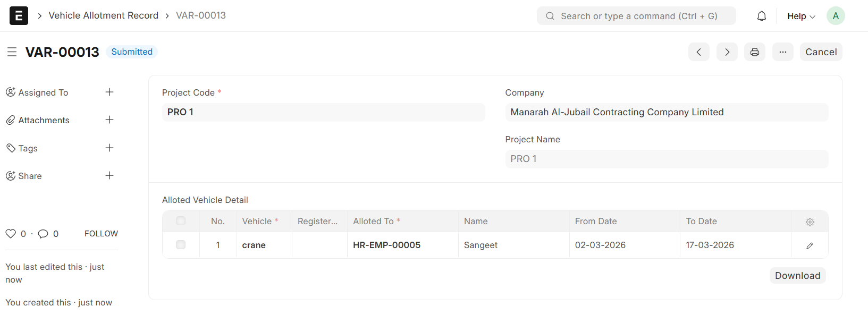868x315 pixels.
Task: Open table settings gear icon
Action: tap(810, 222)
